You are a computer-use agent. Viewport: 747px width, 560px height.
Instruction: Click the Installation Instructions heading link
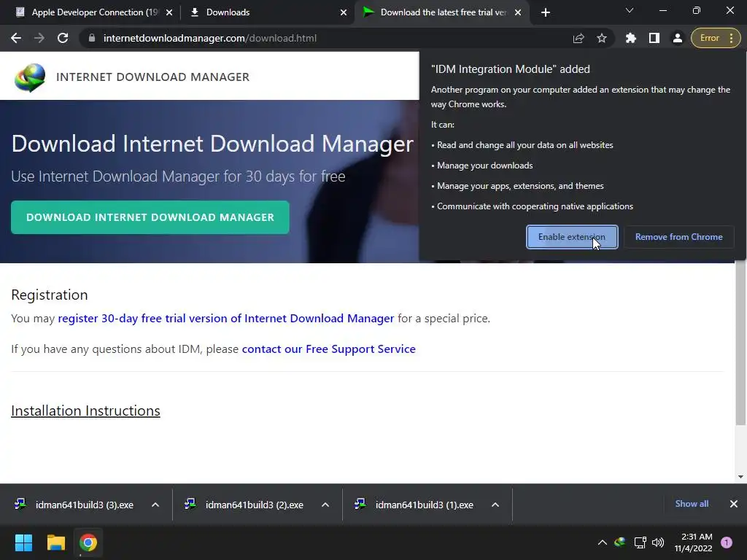(86, 411)
